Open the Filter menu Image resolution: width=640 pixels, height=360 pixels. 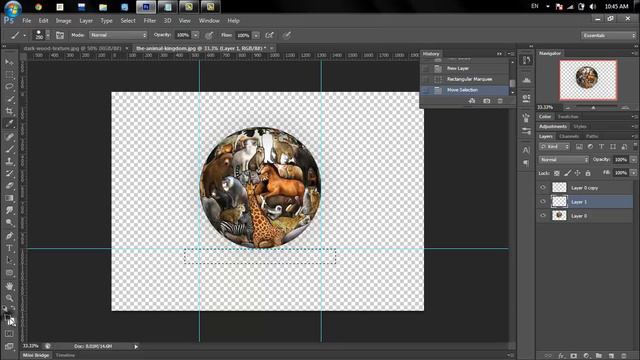pyautogui.click(x=149, y=20)
